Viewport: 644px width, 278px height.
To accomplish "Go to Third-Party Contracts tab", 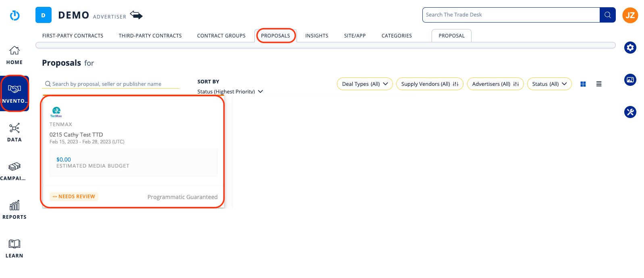I will click(x=150, y=36).
